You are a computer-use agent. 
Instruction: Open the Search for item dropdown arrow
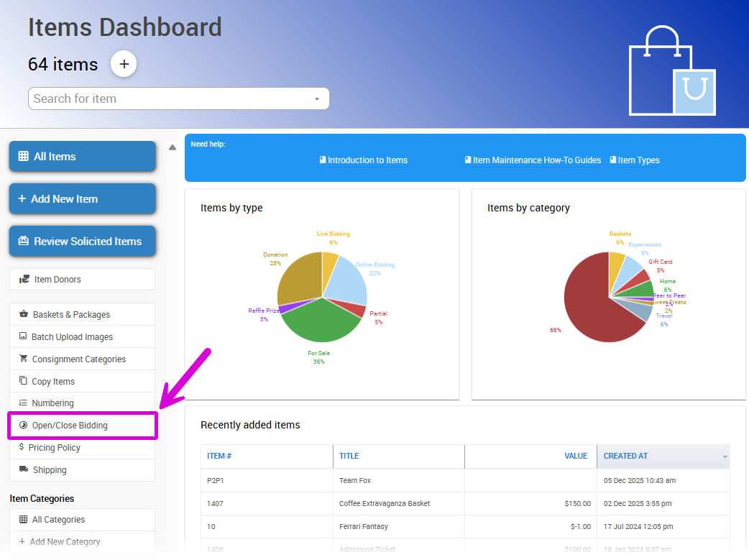click(317, 99)
